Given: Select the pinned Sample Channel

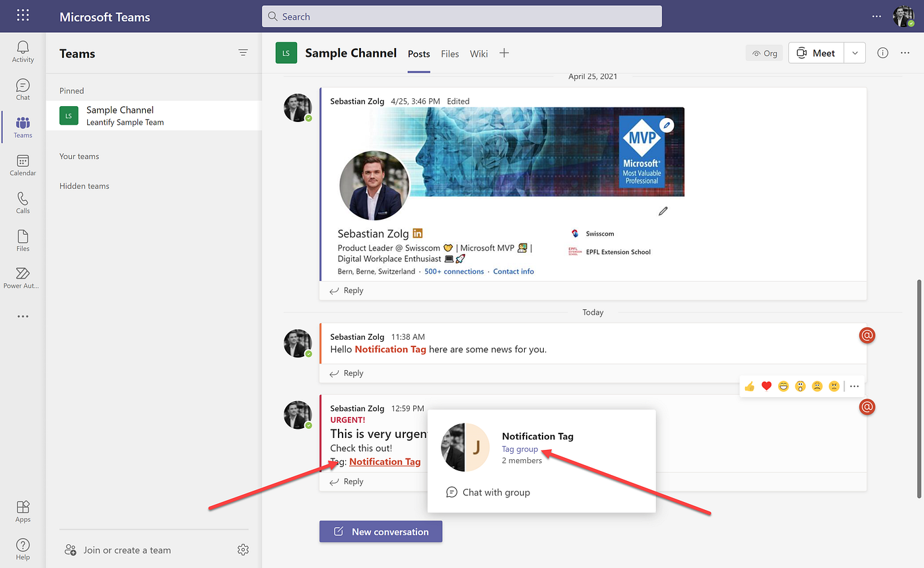Looking at the screenshot, I should tap(154, 115).
